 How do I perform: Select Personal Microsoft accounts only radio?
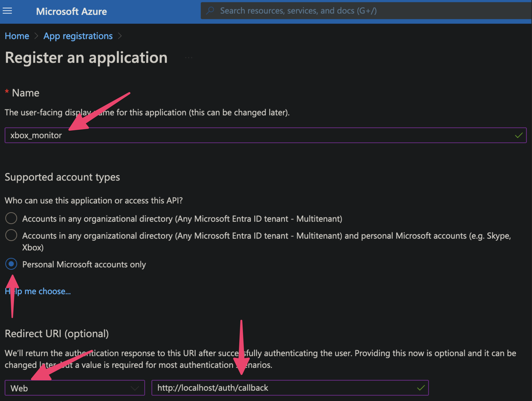point(11,264)
